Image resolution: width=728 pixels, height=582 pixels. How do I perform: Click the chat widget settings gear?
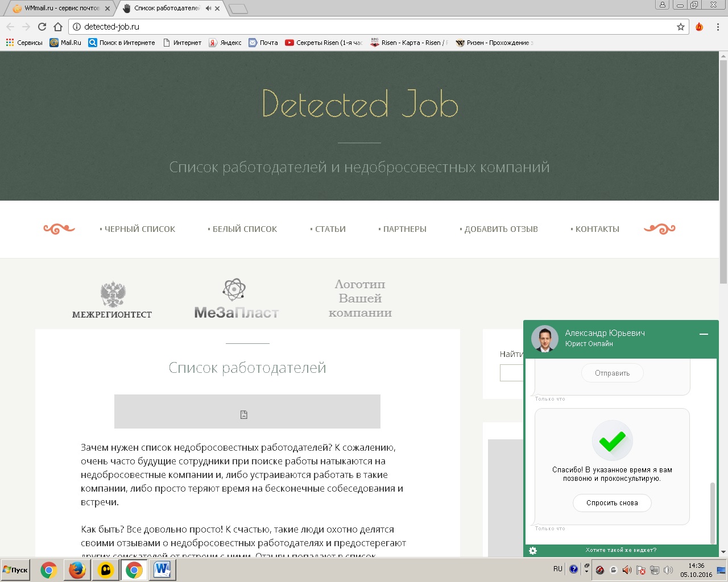[x=533, y=551]
